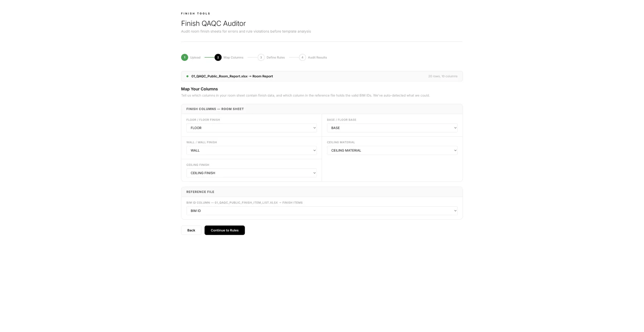Open the CEILING MATERIAL dropdown
Screen dimensions: 644x332
(x=392, y=150)
